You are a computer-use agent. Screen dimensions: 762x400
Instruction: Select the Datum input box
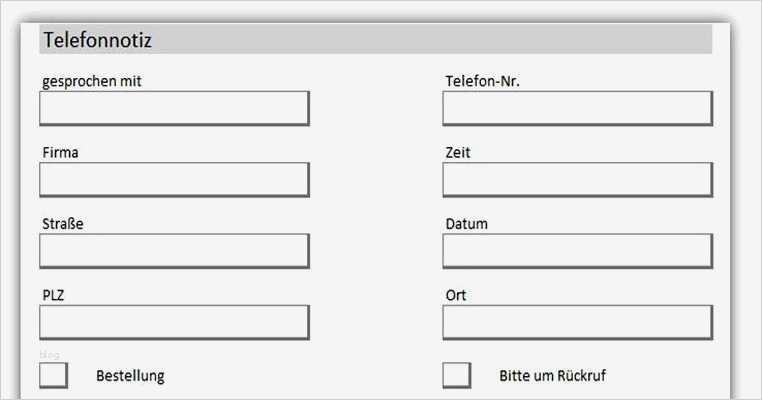pos(577,251)
